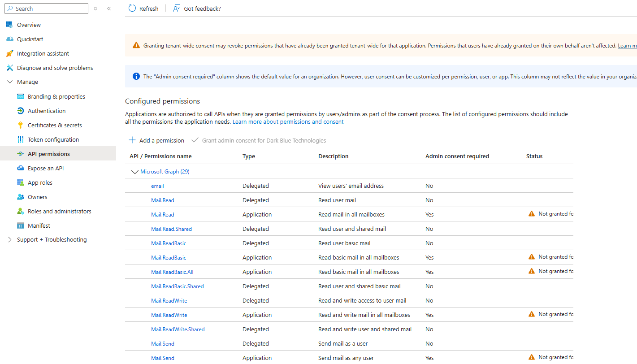
Task: Click the Manifest icon
Action: [20, 225]
